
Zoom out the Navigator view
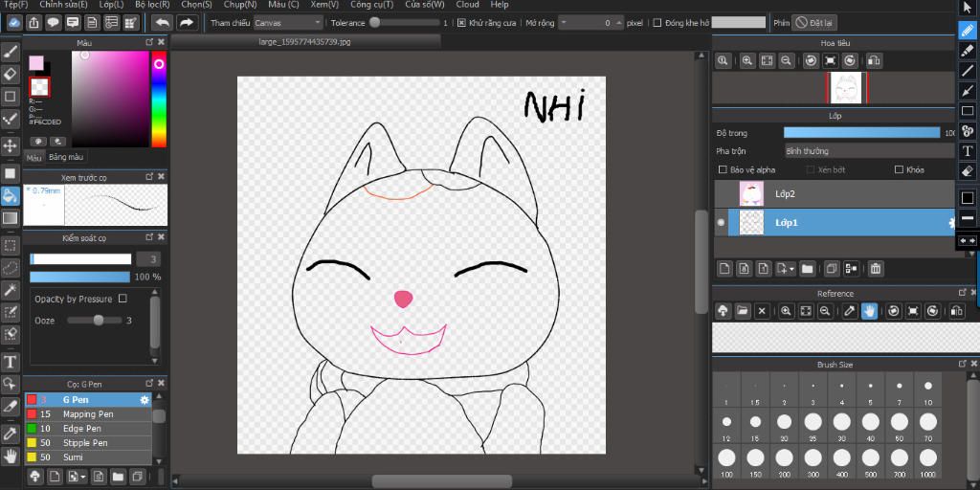coord(787,60)
